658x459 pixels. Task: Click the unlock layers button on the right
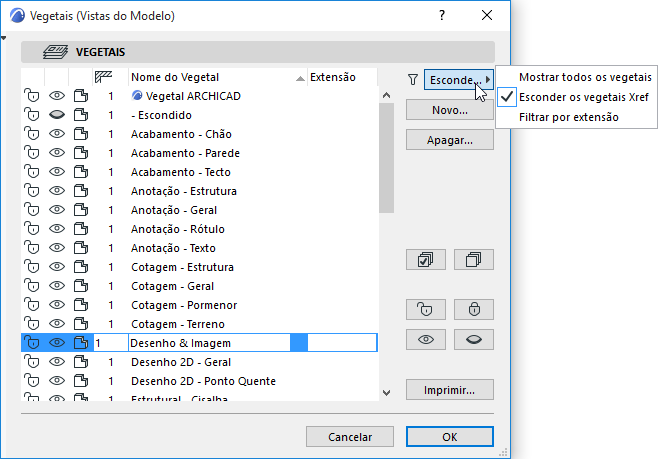pos(426,309)
